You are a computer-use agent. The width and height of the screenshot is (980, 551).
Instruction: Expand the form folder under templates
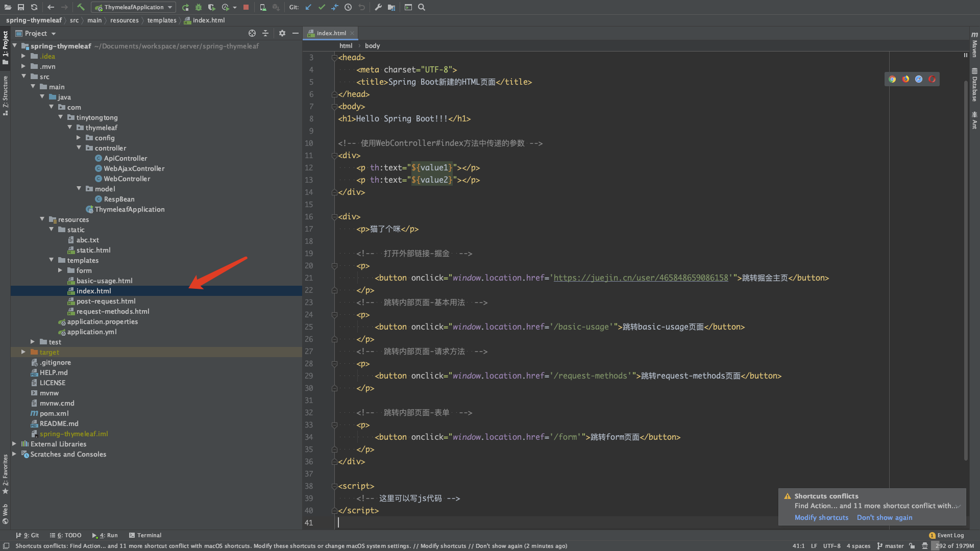61,270
